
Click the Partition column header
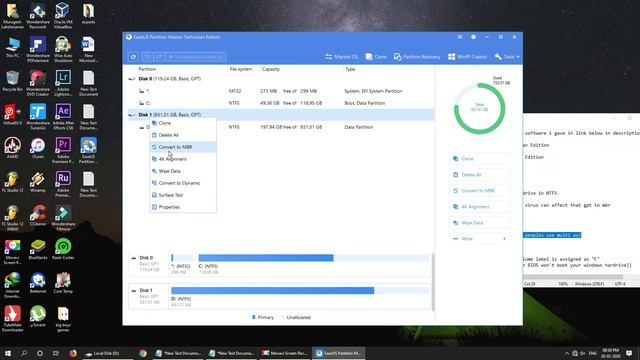point(147,69)
